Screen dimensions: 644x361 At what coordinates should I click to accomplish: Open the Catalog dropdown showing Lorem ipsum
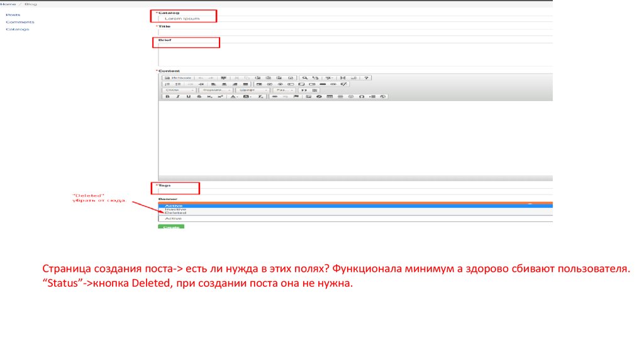click(355, 18)
